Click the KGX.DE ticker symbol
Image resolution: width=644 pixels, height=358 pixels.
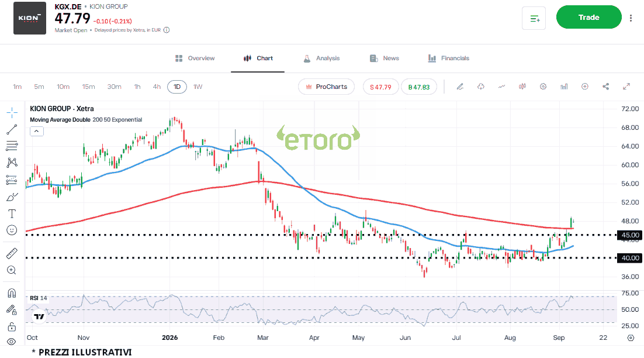(x=68, y=6)
